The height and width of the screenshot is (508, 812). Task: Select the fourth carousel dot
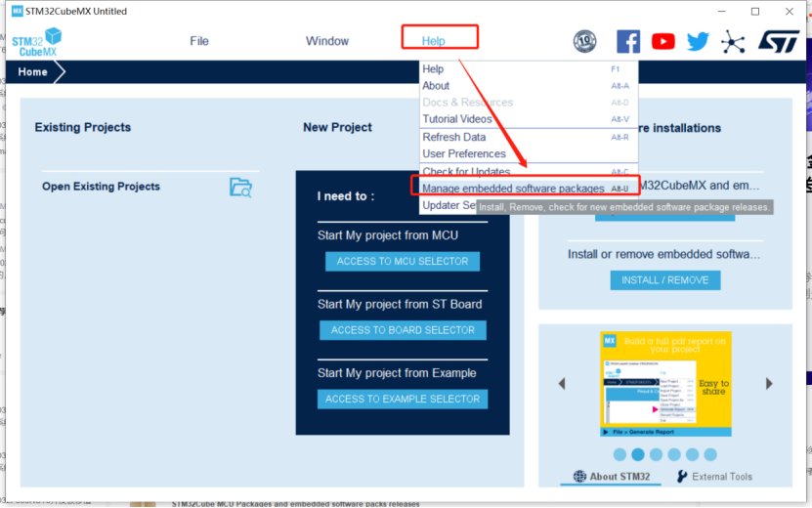click(673, 454)
